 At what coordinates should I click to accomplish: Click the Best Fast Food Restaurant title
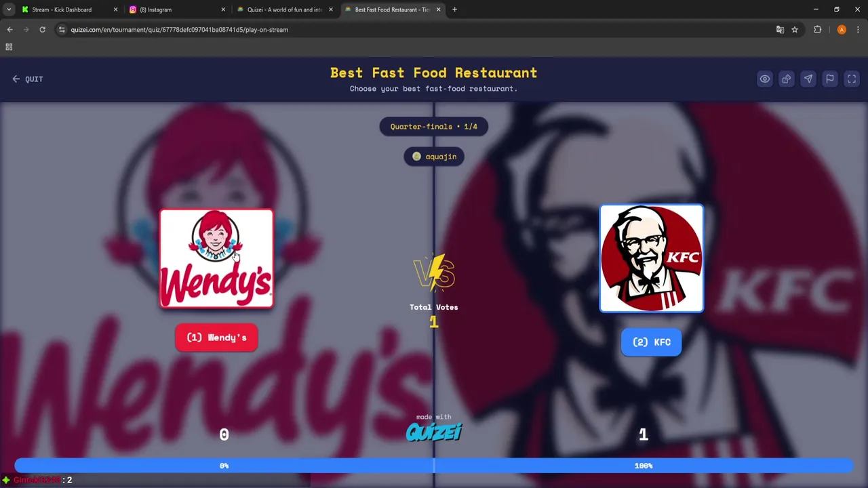(434, 73)
